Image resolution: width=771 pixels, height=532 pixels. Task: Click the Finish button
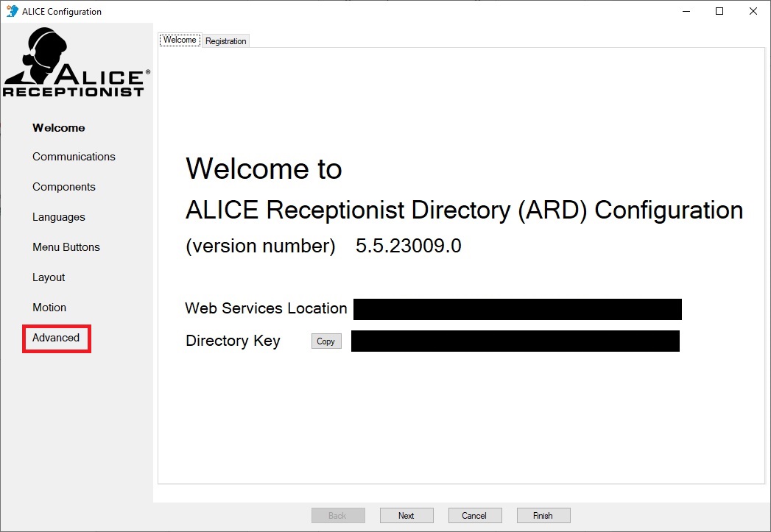coord(543,515)
